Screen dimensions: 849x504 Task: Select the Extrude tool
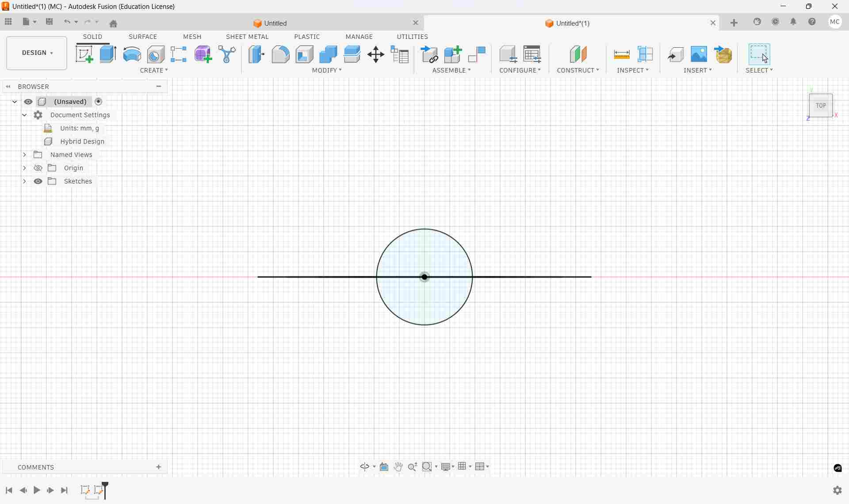coord(108,54)
